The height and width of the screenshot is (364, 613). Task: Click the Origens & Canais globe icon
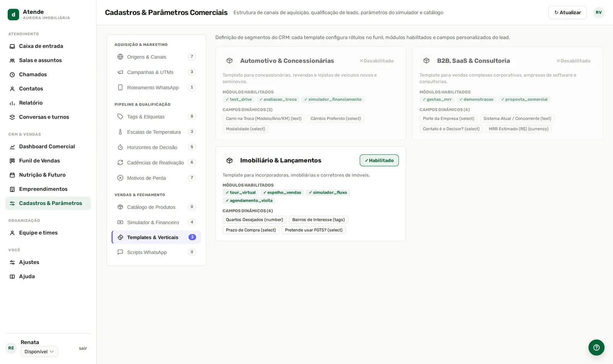[120, 57]
